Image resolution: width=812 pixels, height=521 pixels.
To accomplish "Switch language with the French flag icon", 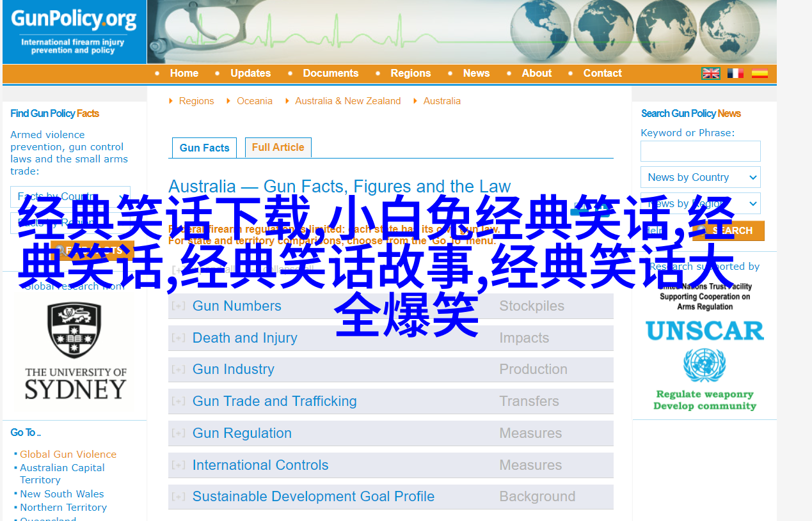I will [x=735, y=74].
